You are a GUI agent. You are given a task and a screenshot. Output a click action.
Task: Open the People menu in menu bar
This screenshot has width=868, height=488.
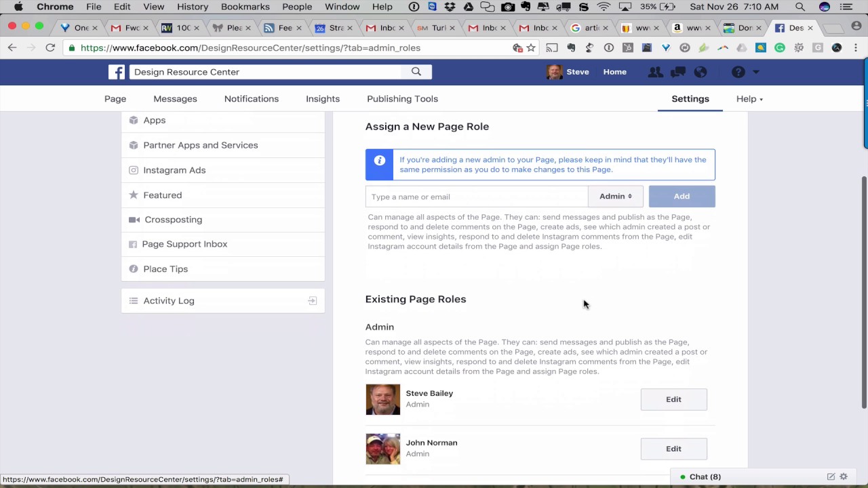click(x=297, y=7)
